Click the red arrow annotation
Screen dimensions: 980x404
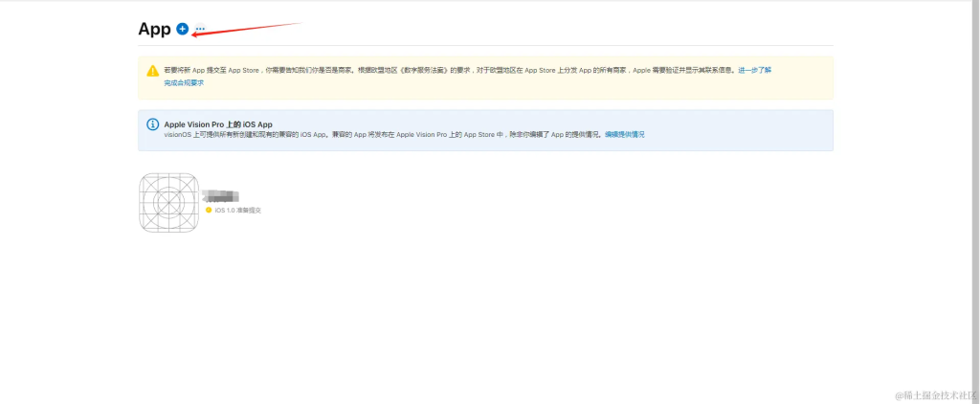249,29
